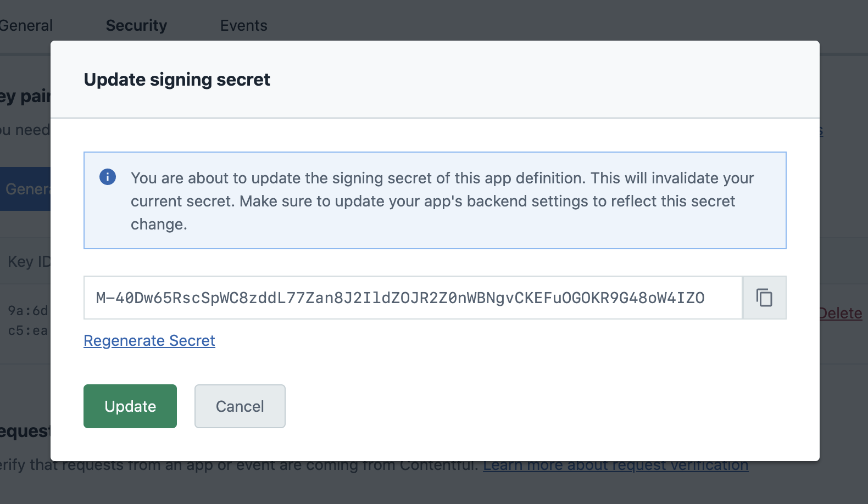The height and width of the screenshot is (504, 868).
Task: Open the Events tab
Action: [x=243, y=25]
